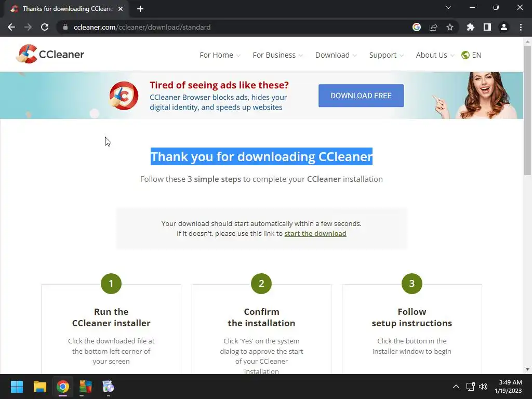Open the network status tray icon
Image resolution: width=532 pixels, height=399 pixels.
470,387
